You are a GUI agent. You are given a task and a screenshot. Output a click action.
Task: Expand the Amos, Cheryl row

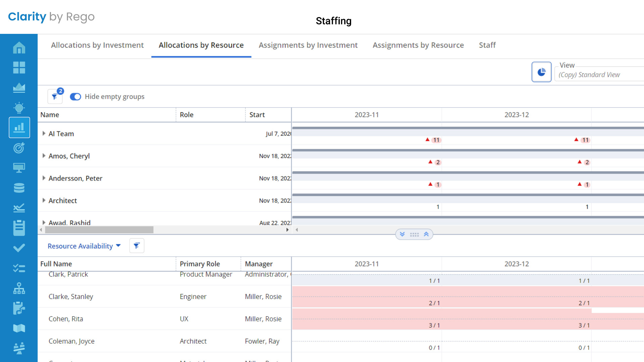point(44,156)
